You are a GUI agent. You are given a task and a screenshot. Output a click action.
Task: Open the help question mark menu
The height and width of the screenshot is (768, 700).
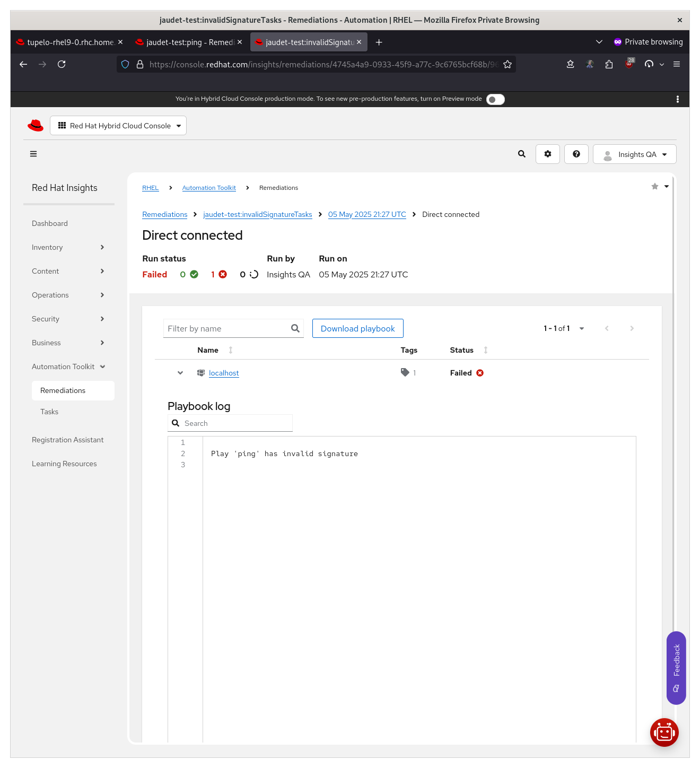[576, 154]
